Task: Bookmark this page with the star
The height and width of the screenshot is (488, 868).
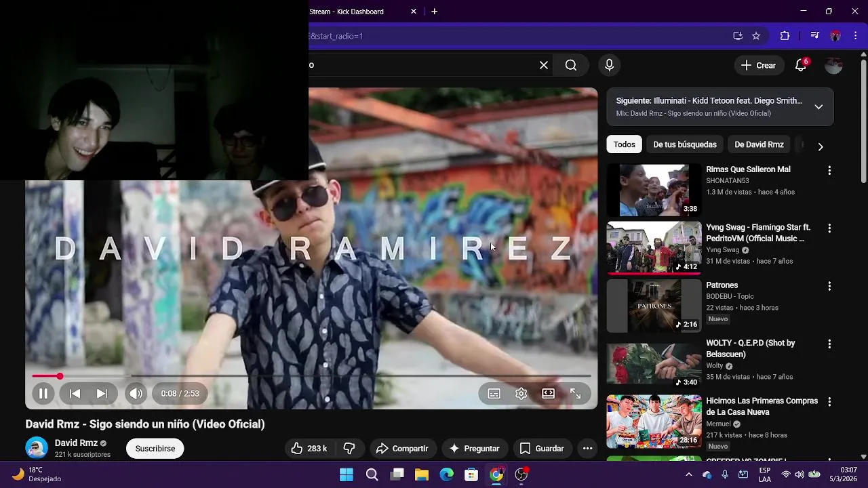Action: pos(756,36)
